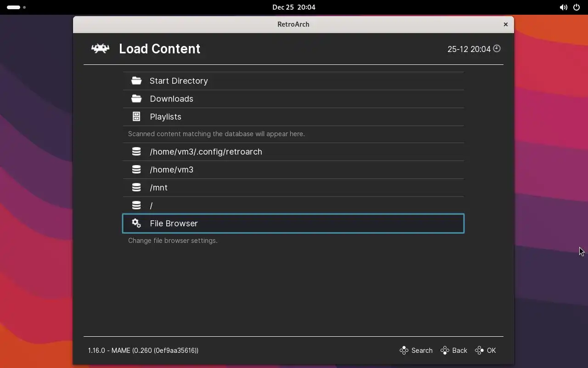This screenshot has width=588, height=368.
Task: Click the gamepad icon beside OK
Action: coord(479,351)
